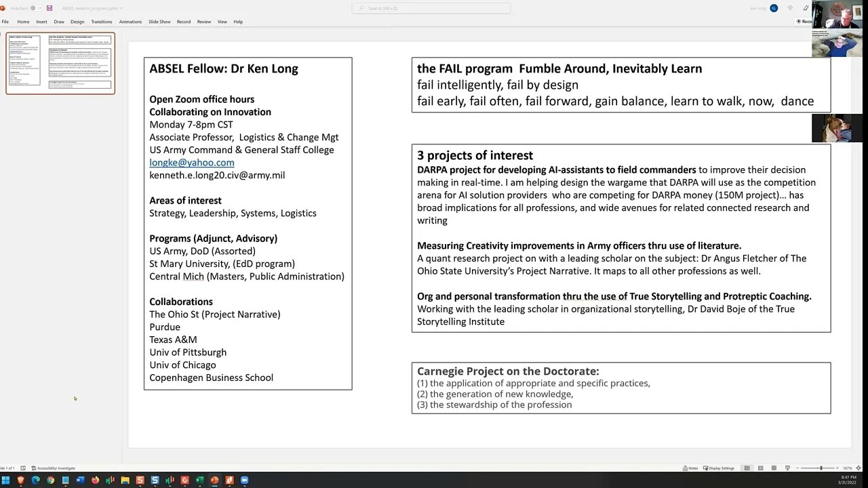
Task: Open Google Chrome from taskbar
Action: [51, 481]
